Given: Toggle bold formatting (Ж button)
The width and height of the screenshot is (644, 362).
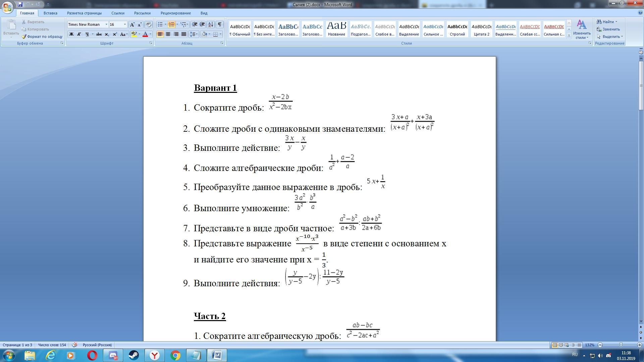Looking at the screenshot, I should pos(71,34).
